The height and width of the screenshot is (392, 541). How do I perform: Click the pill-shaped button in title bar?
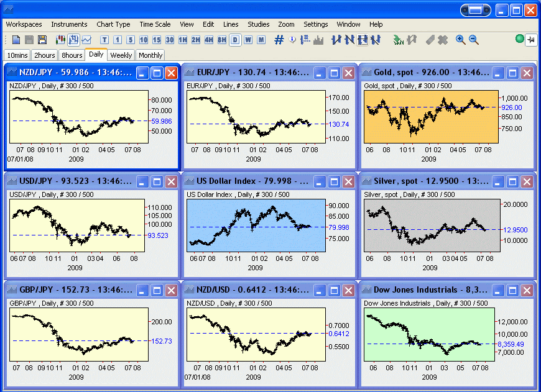click(x=476, y=11)
